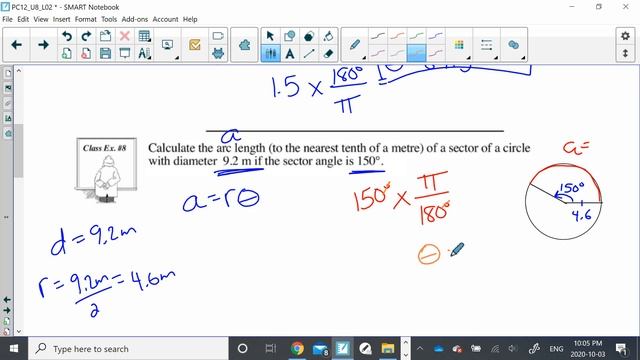
Task: Open the transparency circles dropdown
Action: (x=513, y=44)
